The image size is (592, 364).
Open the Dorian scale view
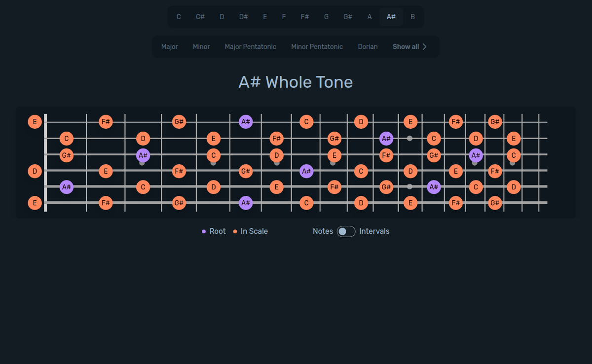click(x=368, y=46)
